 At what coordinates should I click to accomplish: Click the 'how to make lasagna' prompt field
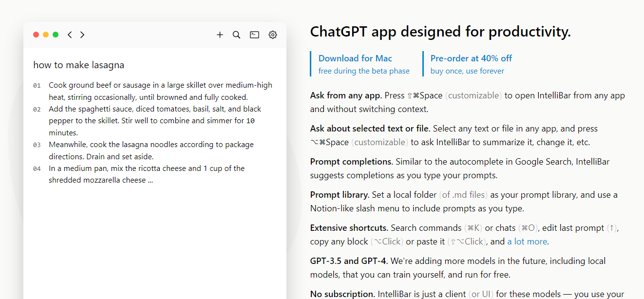click(x=78, y=65)
